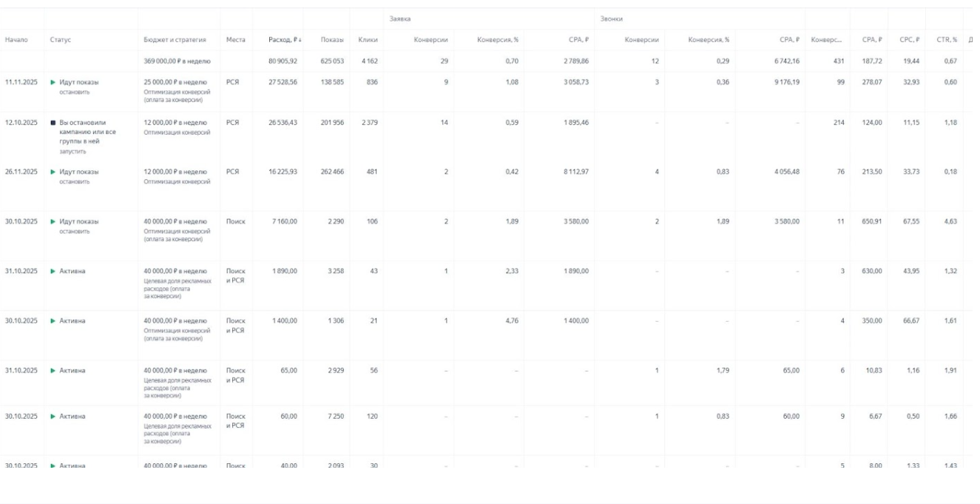Click Активна status icon in 1 400,00 row
This screenshot has width=980, height=504.
pyautogui.click(x=53, y=321)
